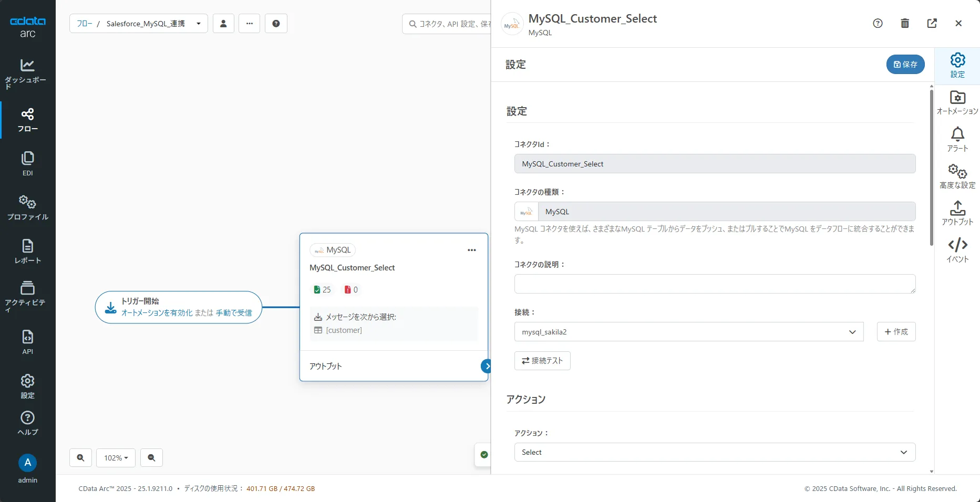Viewport: 980px width, 502px height.
Task: Click the settings panel scrollbar
Action: (931, 168)
